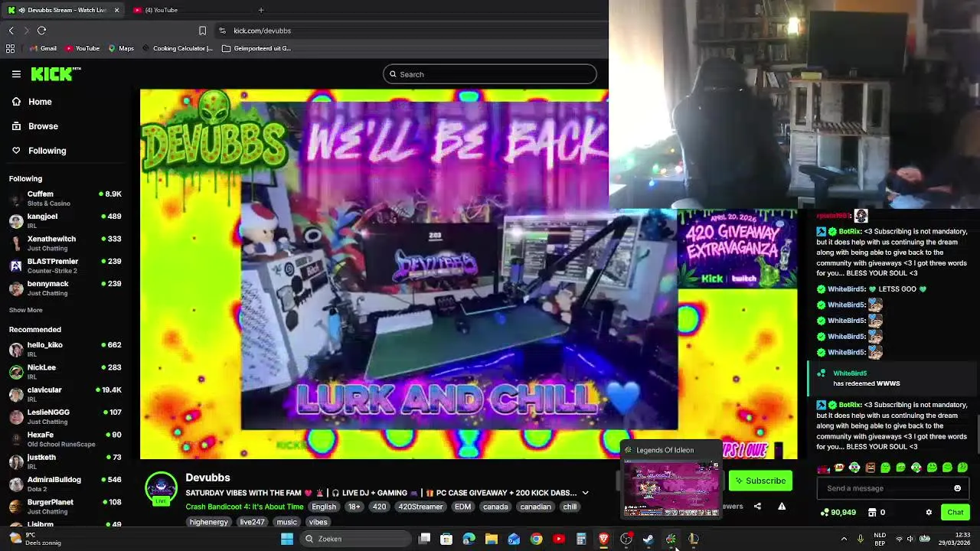This screenshot has height=551, width=980.
Task: Open NickLee recommended channel
Action: point(65,372)
